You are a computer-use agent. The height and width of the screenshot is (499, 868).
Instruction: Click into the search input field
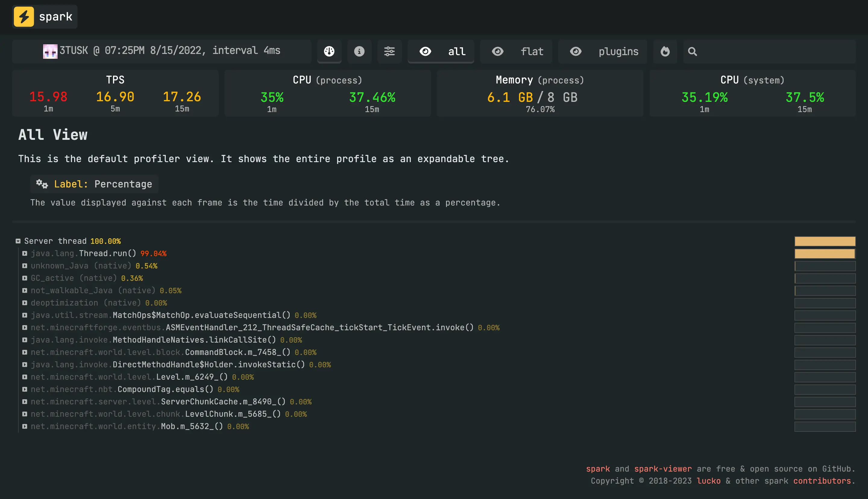pos(775,52)
